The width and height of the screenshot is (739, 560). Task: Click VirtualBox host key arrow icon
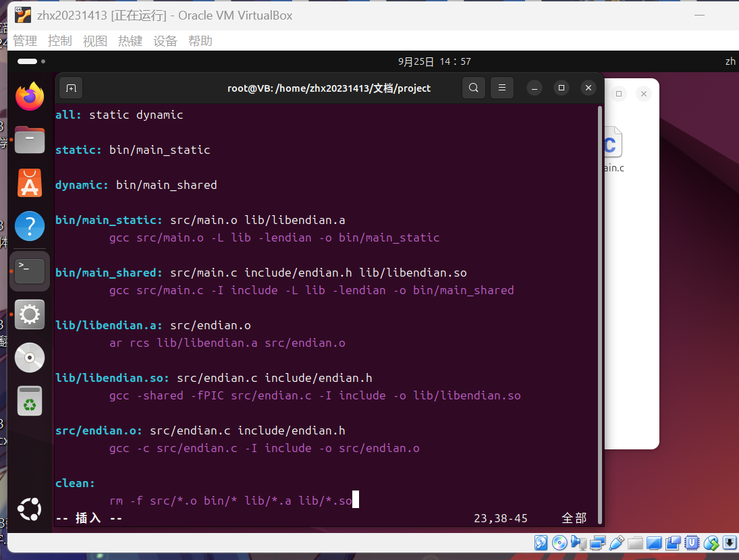[730, 543]
